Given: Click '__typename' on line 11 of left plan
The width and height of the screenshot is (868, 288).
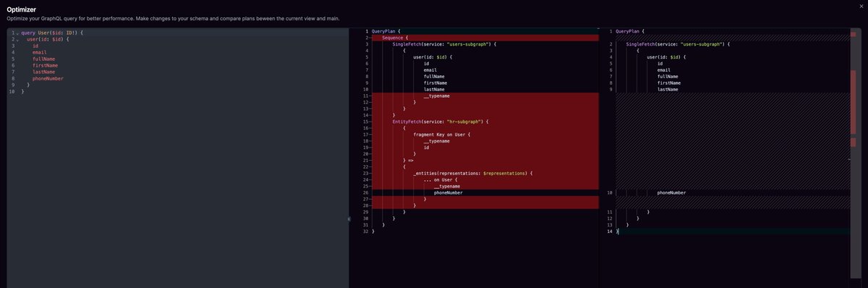Looking at the screenshot, I should [437, 96].
